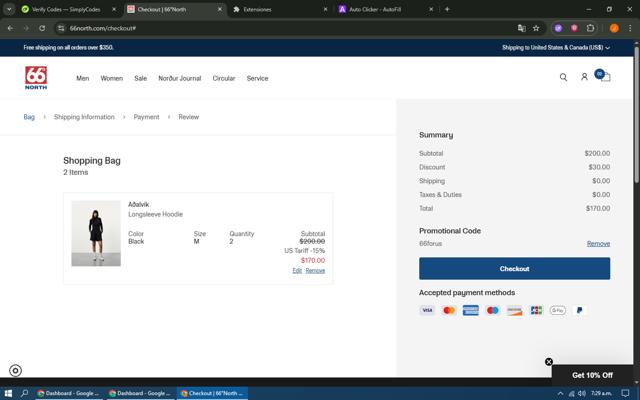Switch to the Extensiones tab
The height and width of the screenshot is (400, 640).
(257, 9)
